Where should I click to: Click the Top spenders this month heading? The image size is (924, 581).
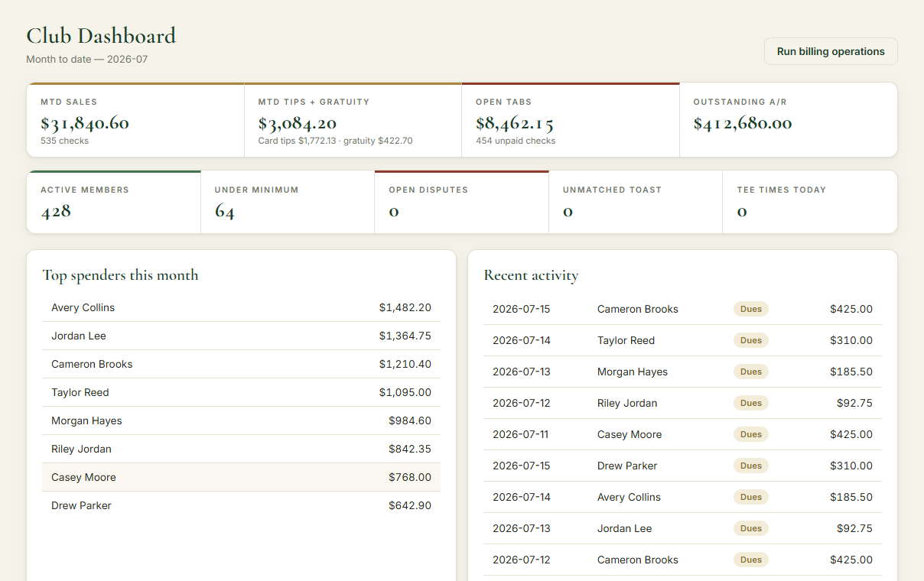[x=120, y=275]
